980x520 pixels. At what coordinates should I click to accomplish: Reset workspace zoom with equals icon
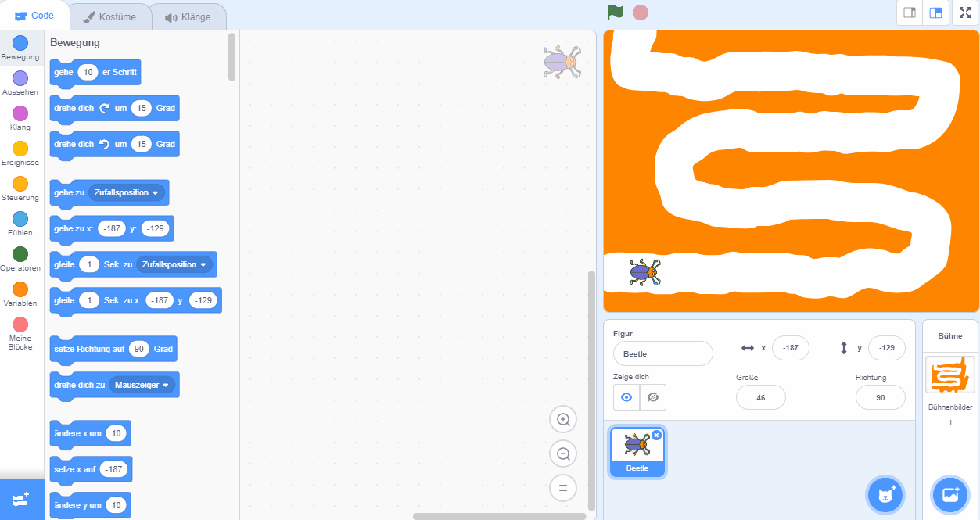pos(562,489)
